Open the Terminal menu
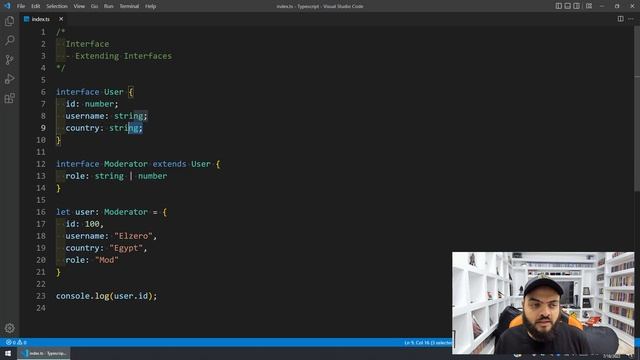 (x=129, y=6)
